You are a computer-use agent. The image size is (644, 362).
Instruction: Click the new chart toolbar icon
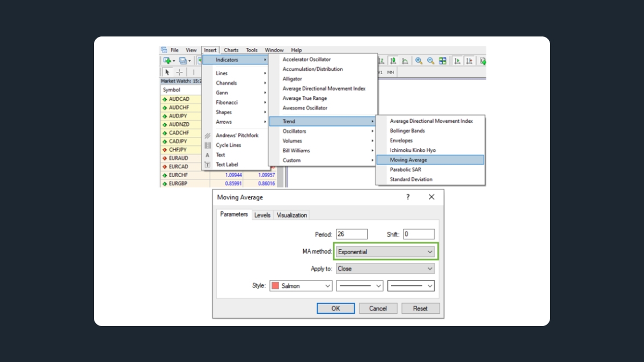[x=168, y=61]
